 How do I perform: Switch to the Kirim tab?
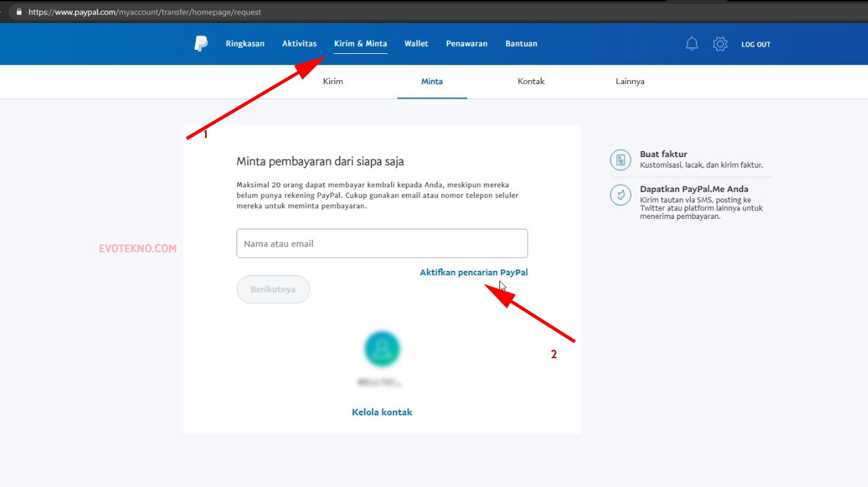click(333, 81)
